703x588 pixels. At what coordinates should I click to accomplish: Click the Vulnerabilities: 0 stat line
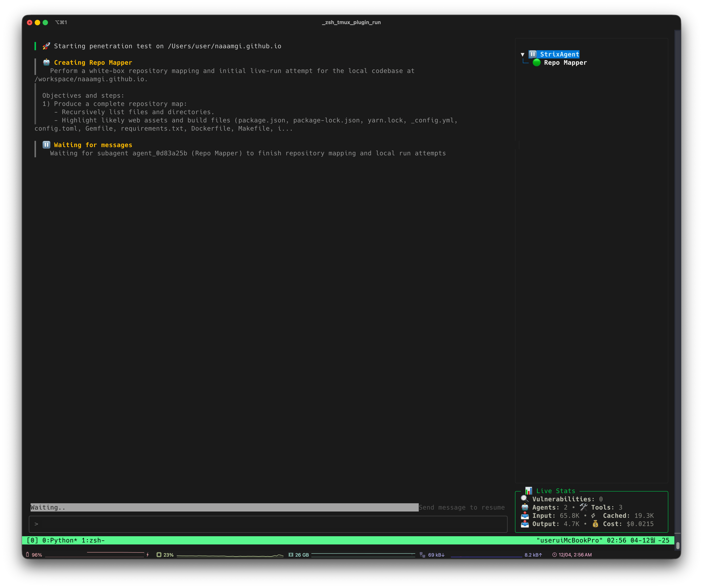click(567, 499)
